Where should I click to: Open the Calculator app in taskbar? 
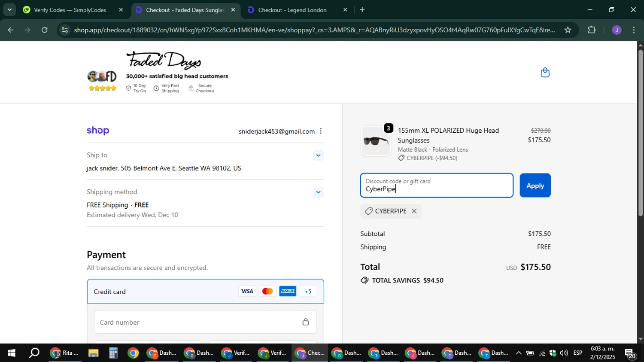[113, 353]
